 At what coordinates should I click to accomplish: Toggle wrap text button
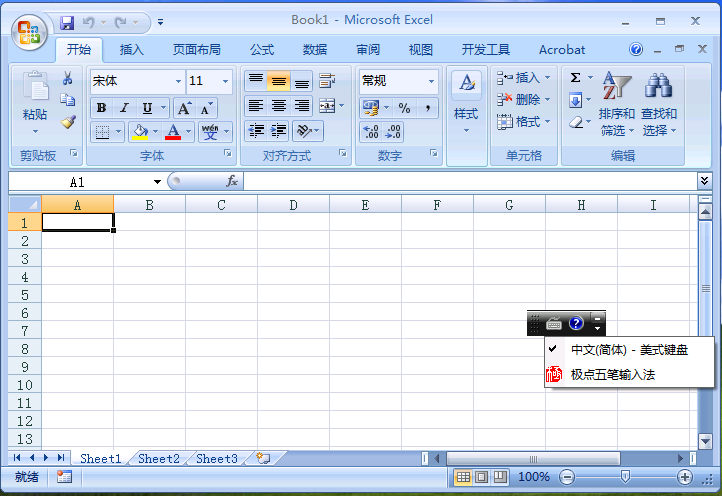point(327,81)
